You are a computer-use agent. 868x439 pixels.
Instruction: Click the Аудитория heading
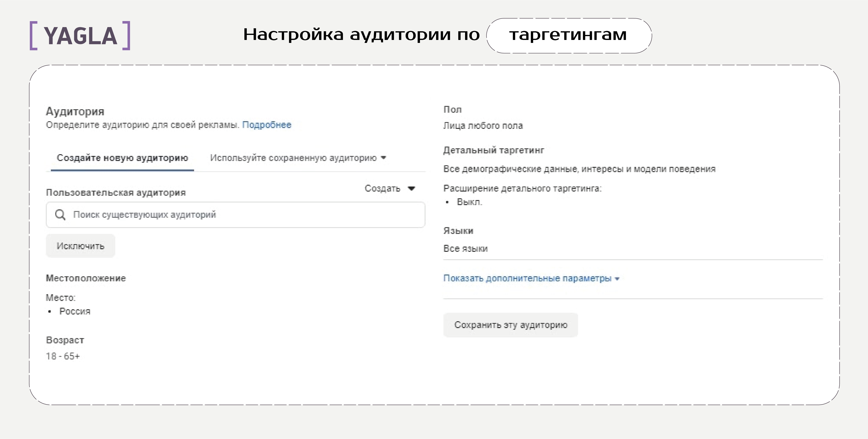tap(75, 111)
